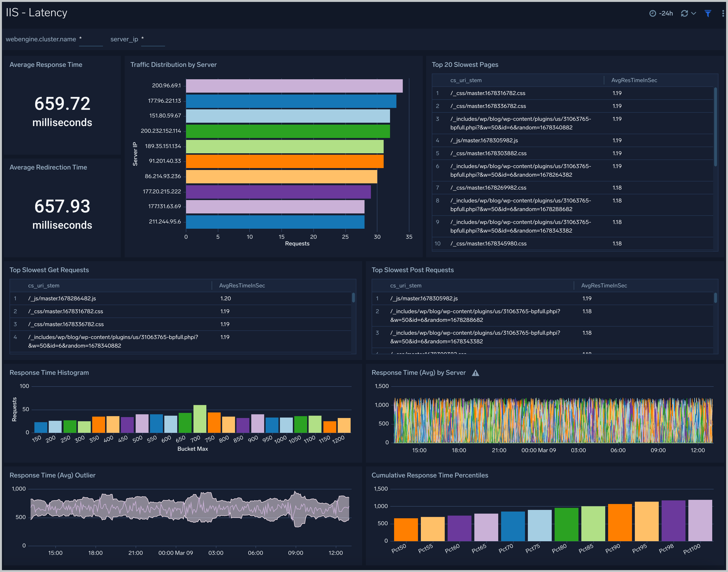
Task: Sort Slowest Post Requests by cs_uri_stem column
Action: 406,286
